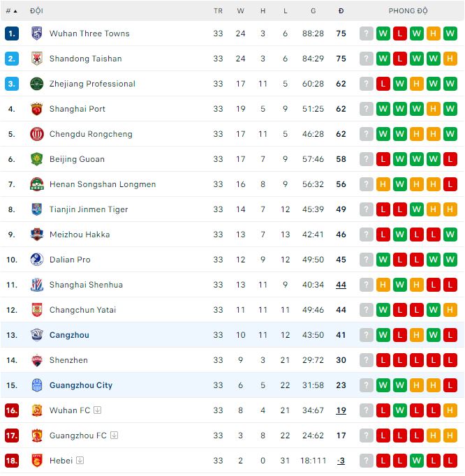Open the Henan Songshan Longmen team link
This screenshot has width=465, height=476.
pyautogui.click(x=103, y=184)
